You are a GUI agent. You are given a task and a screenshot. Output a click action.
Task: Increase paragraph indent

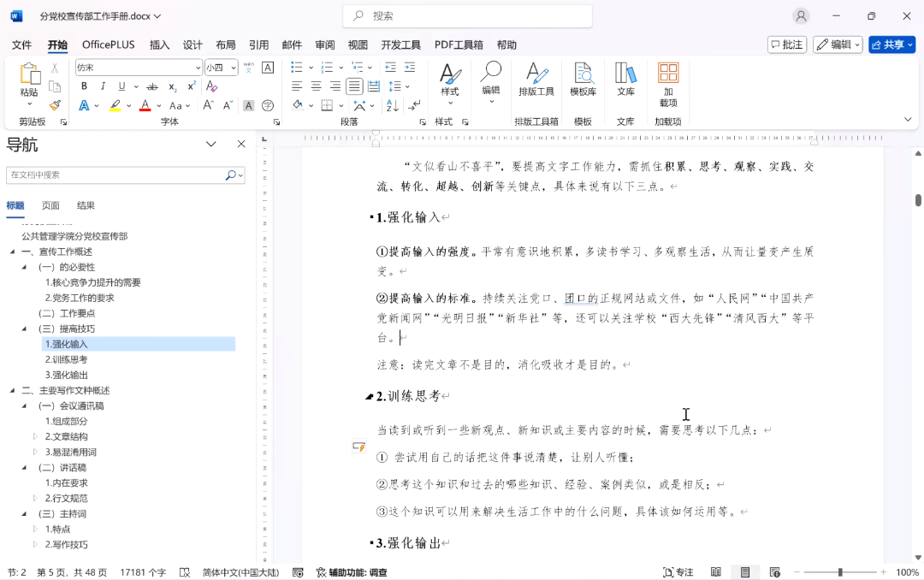click(411, 68)
